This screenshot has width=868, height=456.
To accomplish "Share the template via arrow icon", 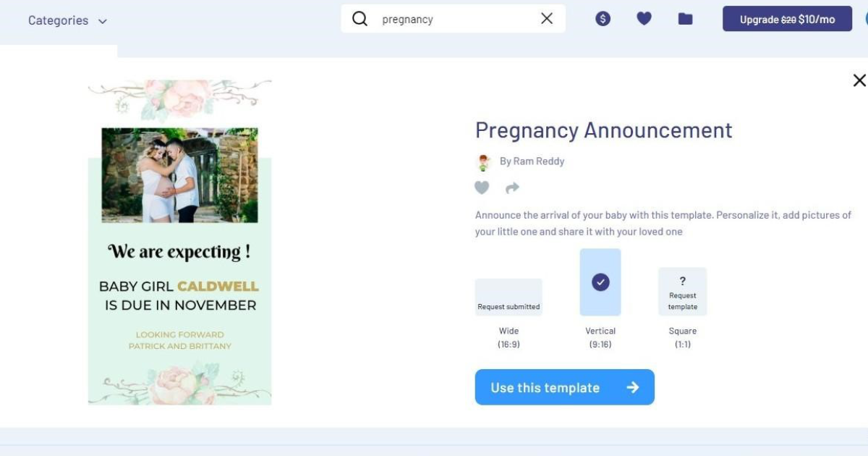I will pos(512,188).
